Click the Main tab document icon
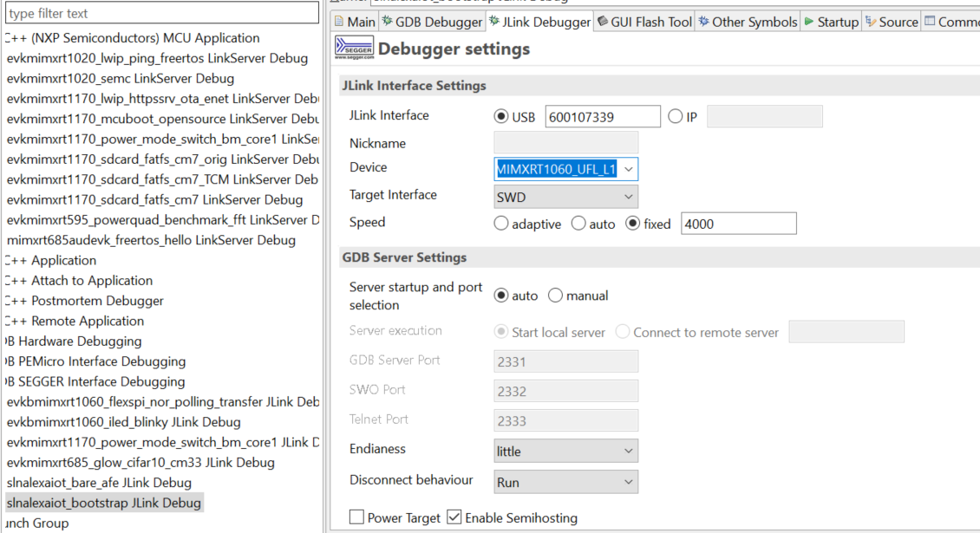980x533 pixels. pyautogui.click(x=339, y=22)
